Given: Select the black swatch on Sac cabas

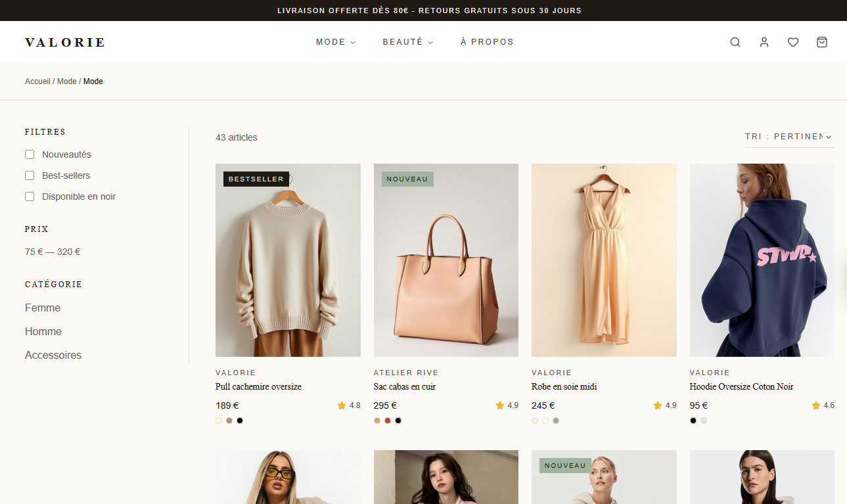Looking at the screenshot, I should coord(398,421).
